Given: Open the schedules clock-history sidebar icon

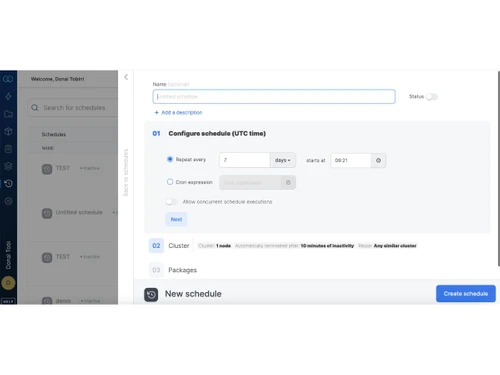Looking at the screenshot, I should [9, 183].
